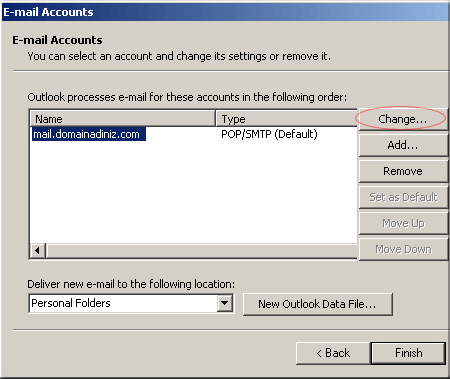450x379 pixels.
Task: Click the empty white area of account list
Action: coord(193,192)
